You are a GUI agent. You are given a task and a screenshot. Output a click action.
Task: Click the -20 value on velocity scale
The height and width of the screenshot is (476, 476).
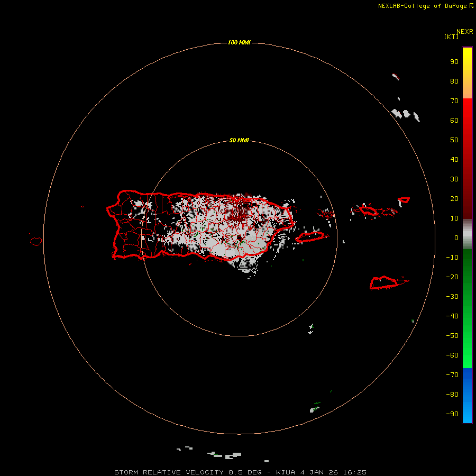tap(452, 277)
